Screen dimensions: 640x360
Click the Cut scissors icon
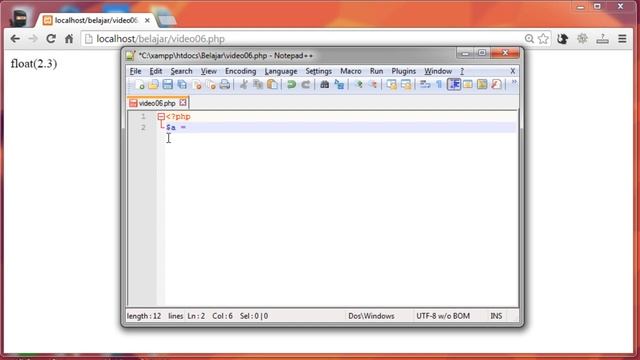(244, 84)
